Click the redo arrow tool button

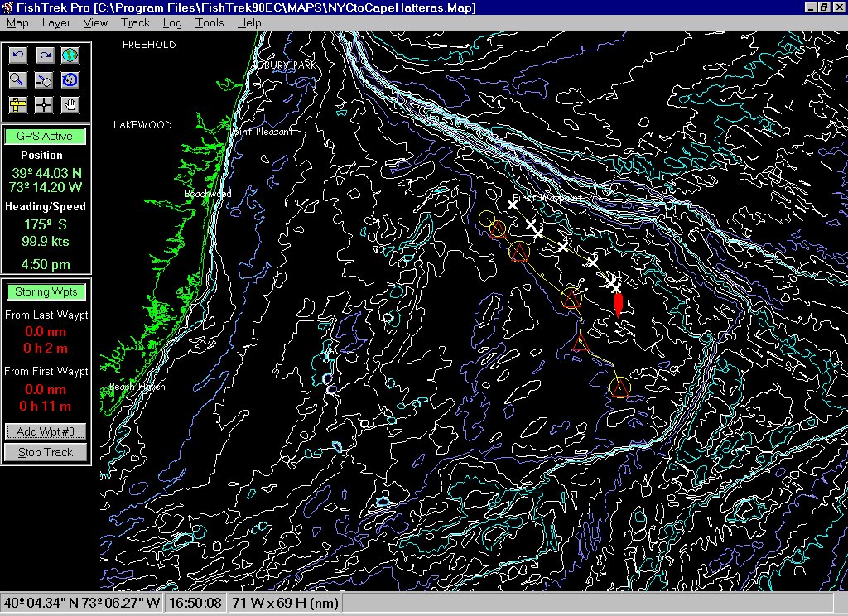pyautogui.click(x=45, y=55)
